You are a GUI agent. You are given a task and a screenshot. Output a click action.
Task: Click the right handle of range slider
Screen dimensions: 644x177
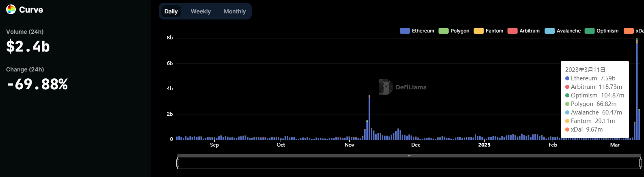pos(640,163)
